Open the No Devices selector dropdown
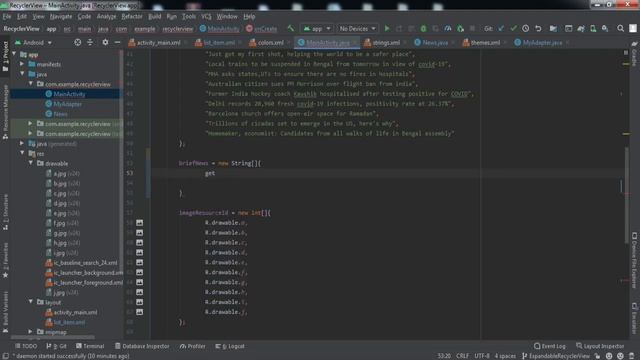Image resolution: width=640 pixels, height=360 pixels. pos(357,29)
